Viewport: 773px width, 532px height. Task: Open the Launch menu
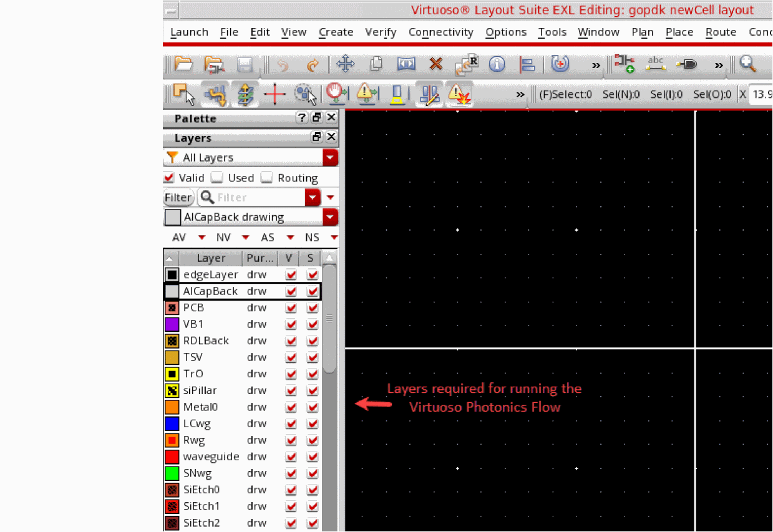pos(189,32)
